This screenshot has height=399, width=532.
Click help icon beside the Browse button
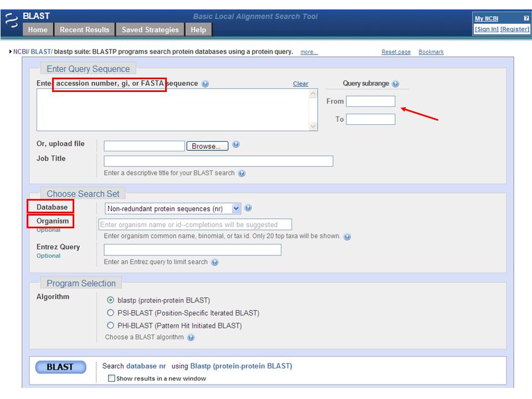click(236, 145)
